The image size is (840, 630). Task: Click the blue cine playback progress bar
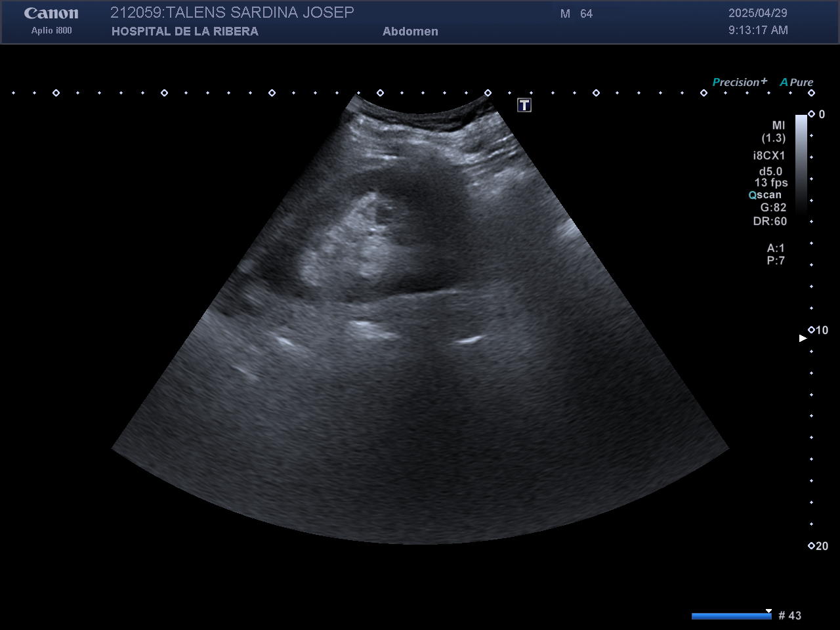click(730, 616)
